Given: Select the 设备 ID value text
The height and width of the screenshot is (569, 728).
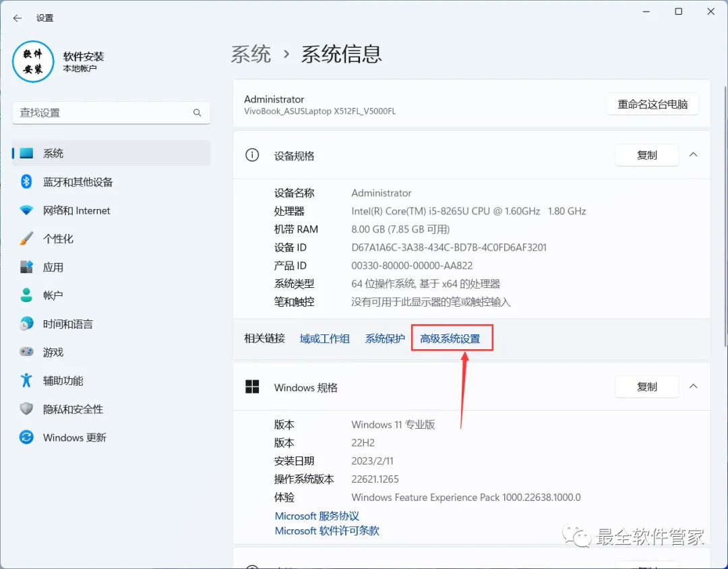Looking at the screenshot, I should pyautogui.click(x=449, y=247).
